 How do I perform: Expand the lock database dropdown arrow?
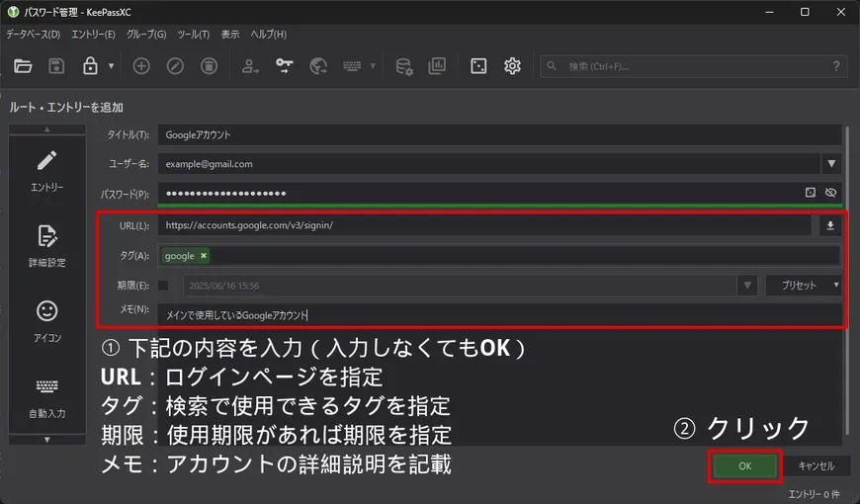tap(112, 66)
